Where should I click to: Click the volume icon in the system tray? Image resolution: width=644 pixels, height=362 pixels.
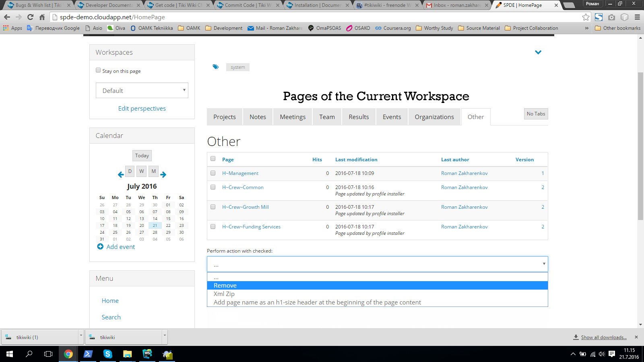(x=602, y=354)
